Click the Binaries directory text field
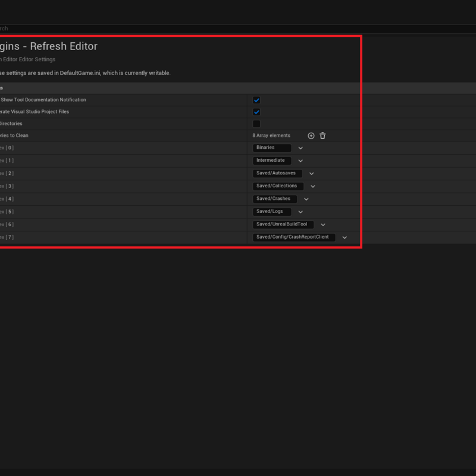The height and width of the screenshot is (476, 476). click(x=271, y=148)
